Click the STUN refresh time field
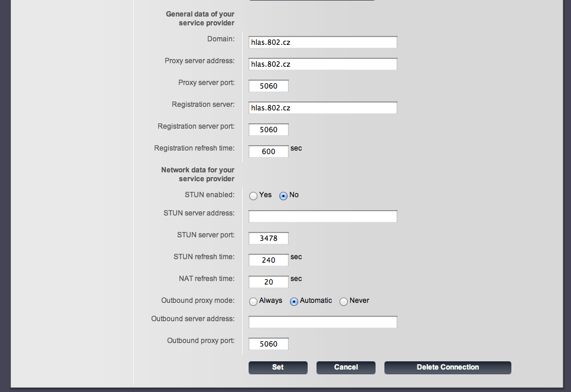 269,260
